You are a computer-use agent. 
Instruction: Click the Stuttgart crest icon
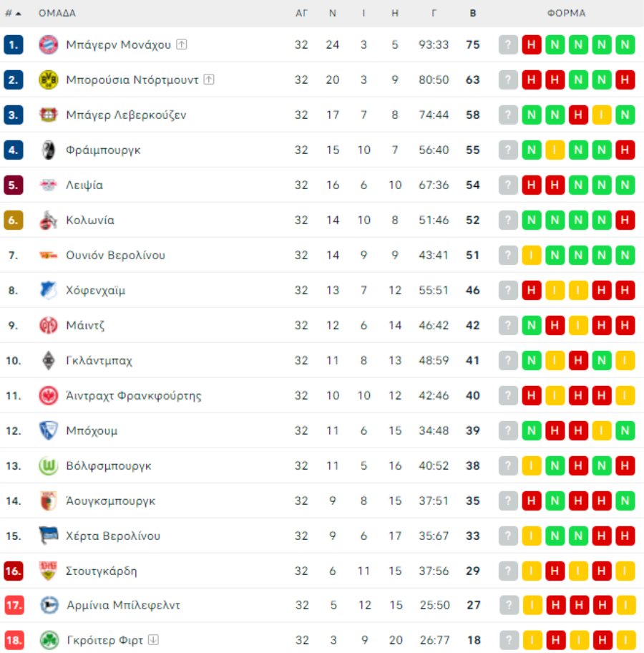point(48,571)
